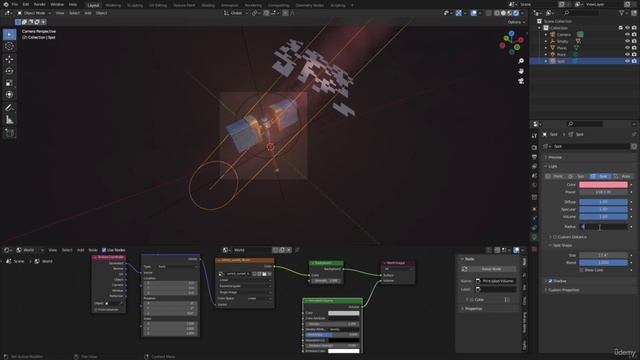Toggle camera view icon in viewport

point(521,81)
